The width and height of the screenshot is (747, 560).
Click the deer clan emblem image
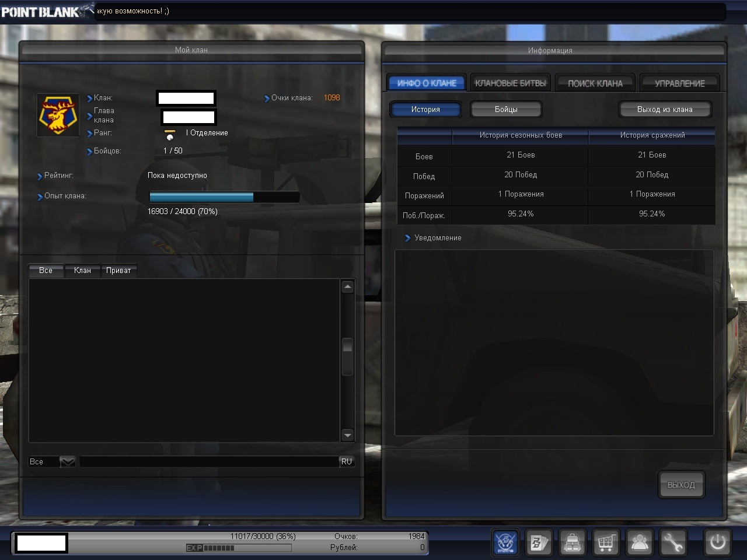(x=58, y=116)
